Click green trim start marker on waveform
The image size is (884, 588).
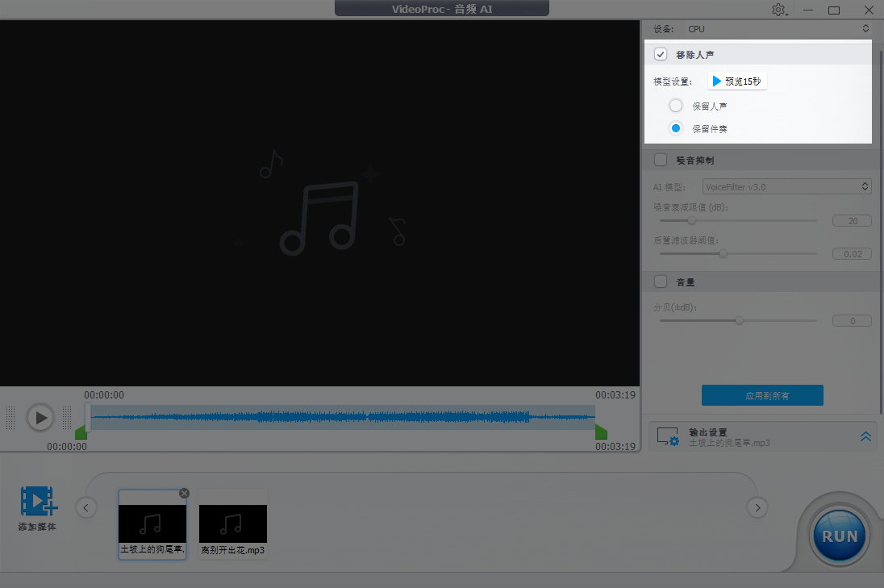pyautogui.click(x=81, y=433)
